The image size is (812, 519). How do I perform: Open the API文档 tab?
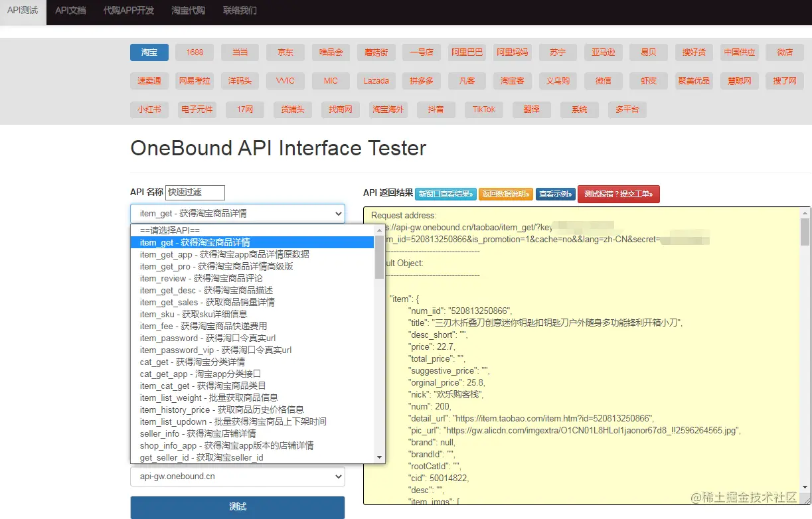(70, 11)
